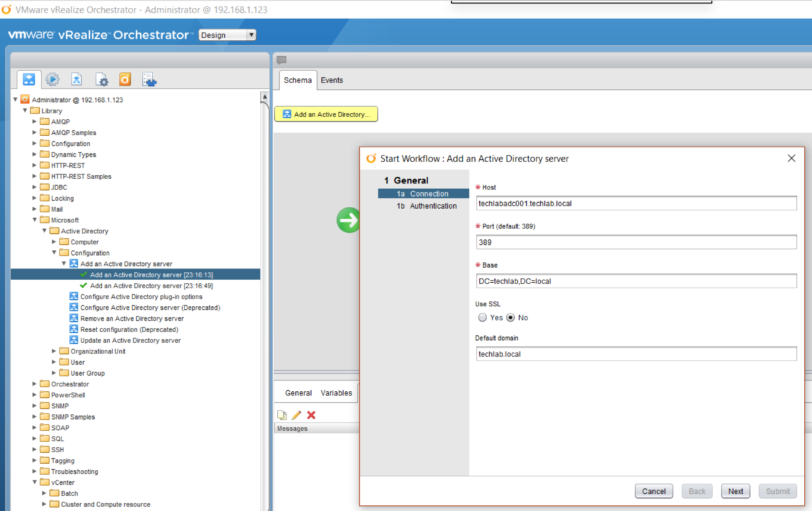The image size is (812, 511).
Task: Open the Configurations view icon
Action: 102,80
